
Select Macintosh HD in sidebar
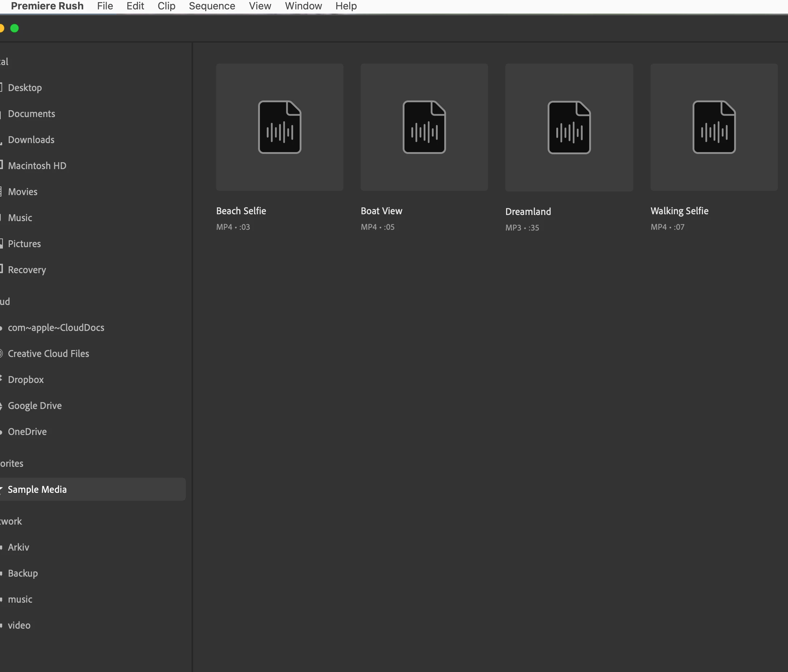(37, 166)
